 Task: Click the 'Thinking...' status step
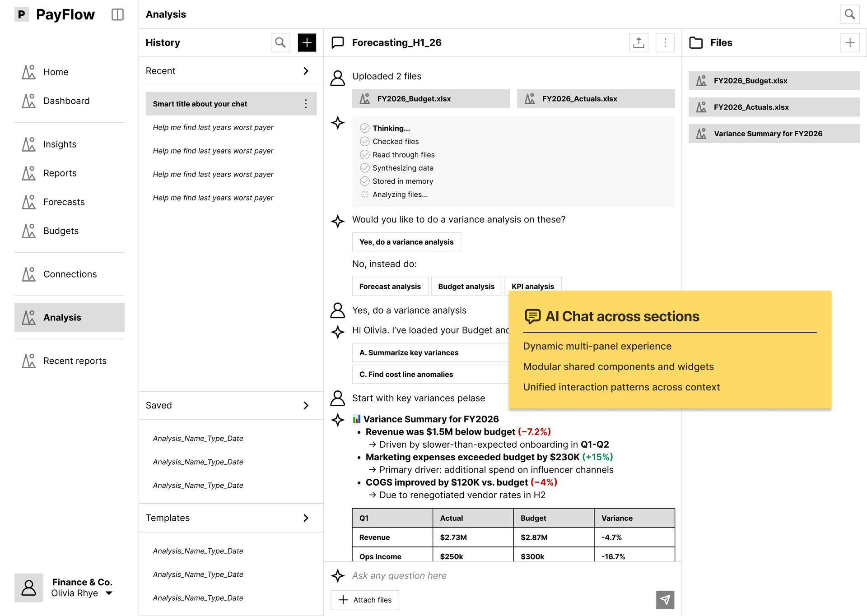391,128
